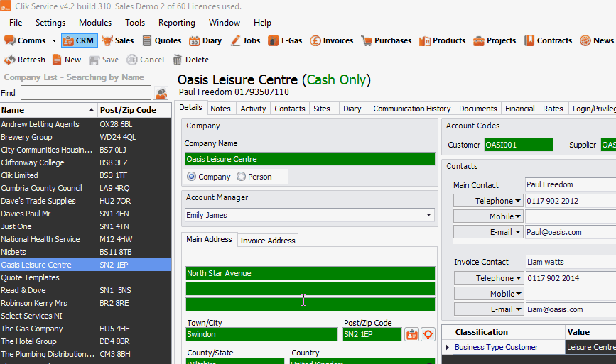616x364 pixels.
Task: Switch to the Communication History tab
Action: [x=411, y=109]
